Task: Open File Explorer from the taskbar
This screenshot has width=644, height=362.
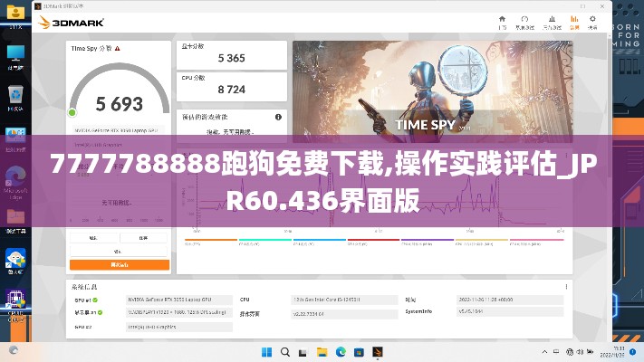Action: click(x=322, y=351)
